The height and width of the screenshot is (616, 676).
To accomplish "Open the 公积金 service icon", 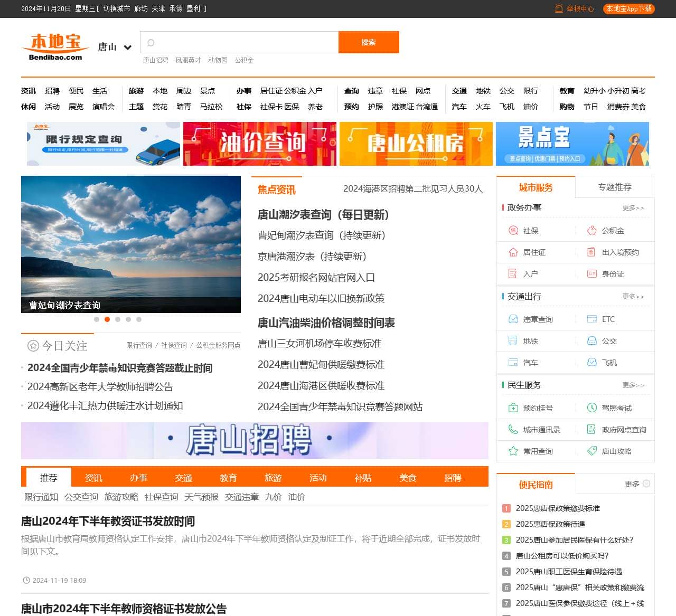I will tap(592, 231).
